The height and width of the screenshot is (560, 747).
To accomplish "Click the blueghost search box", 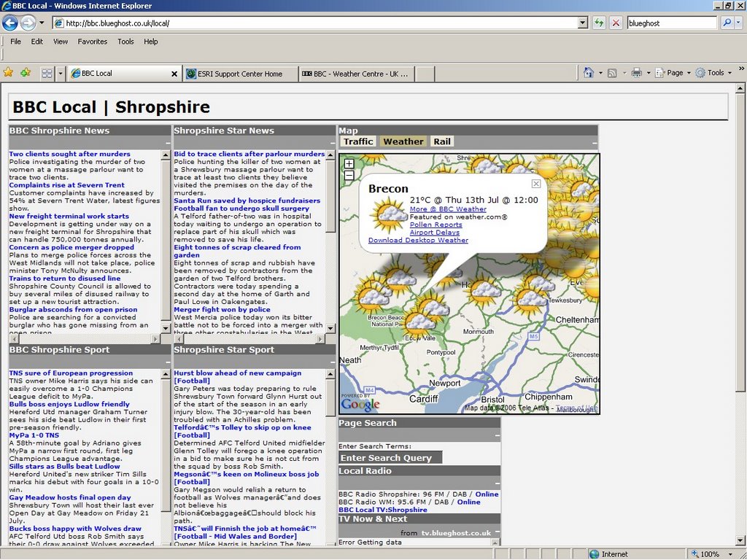I will (x=672, y=23).
